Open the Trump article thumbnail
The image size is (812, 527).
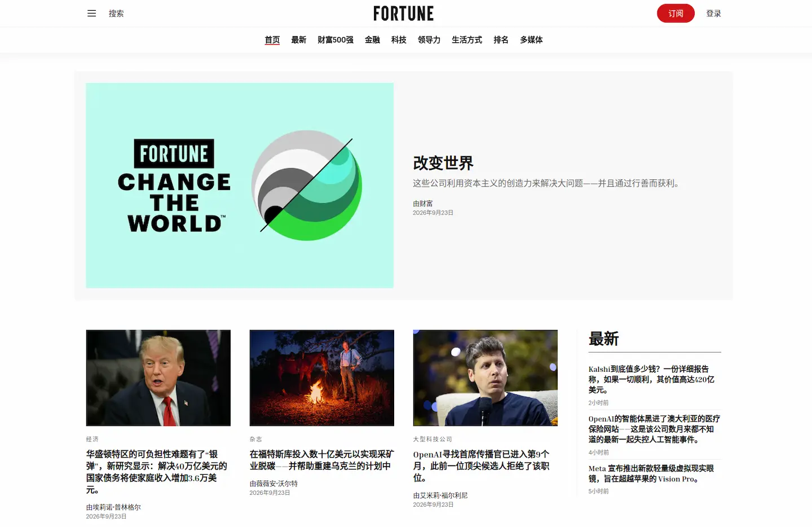click(158, 378)
